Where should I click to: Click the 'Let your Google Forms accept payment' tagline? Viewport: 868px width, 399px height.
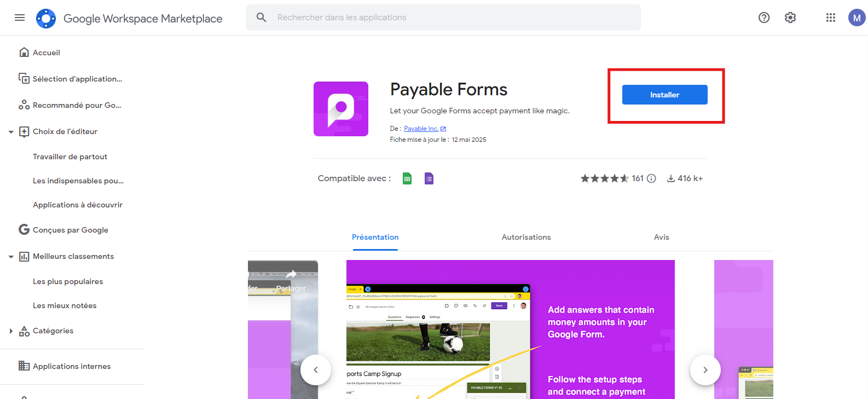pyautogui.click(x=480, y=111)
